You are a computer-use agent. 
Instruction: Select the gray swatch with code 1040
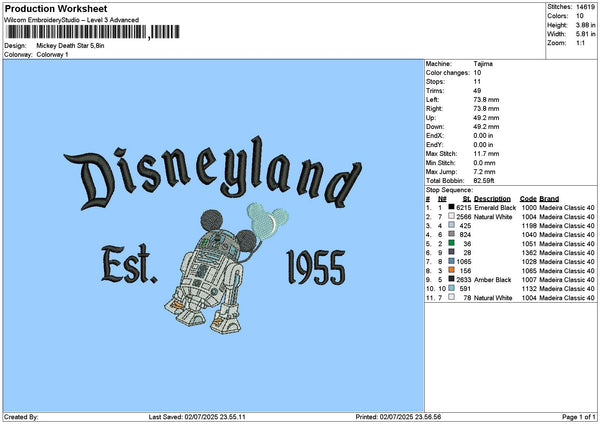[452, 234]
